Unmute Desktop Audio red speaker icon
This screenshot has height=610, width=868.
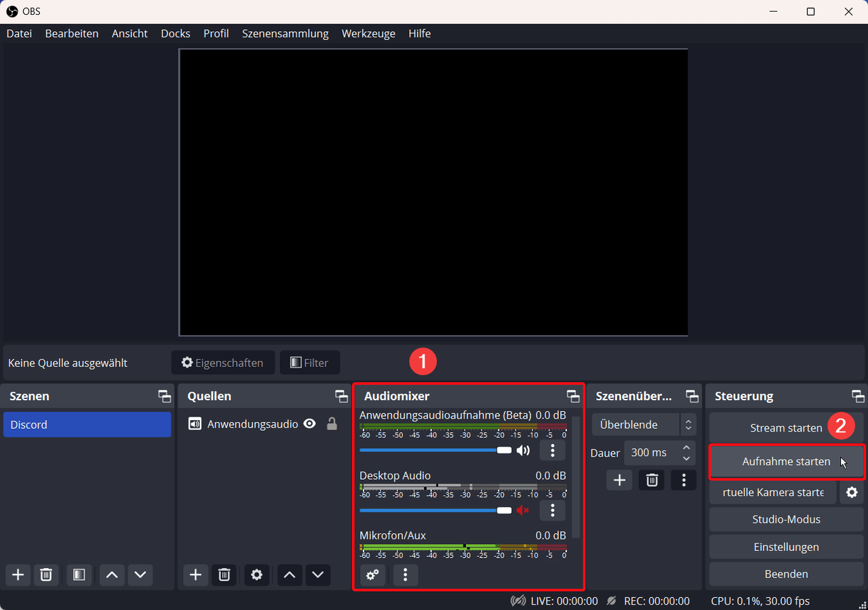tap(523, 510)
